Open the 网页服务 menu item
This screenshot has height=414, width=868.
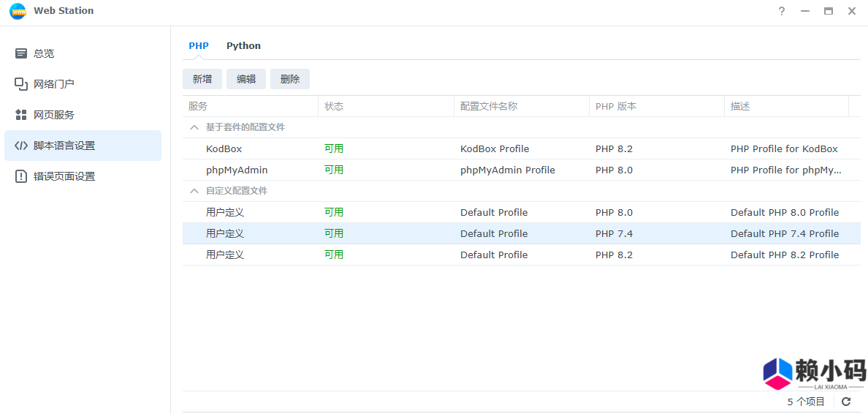coord(83,116)
